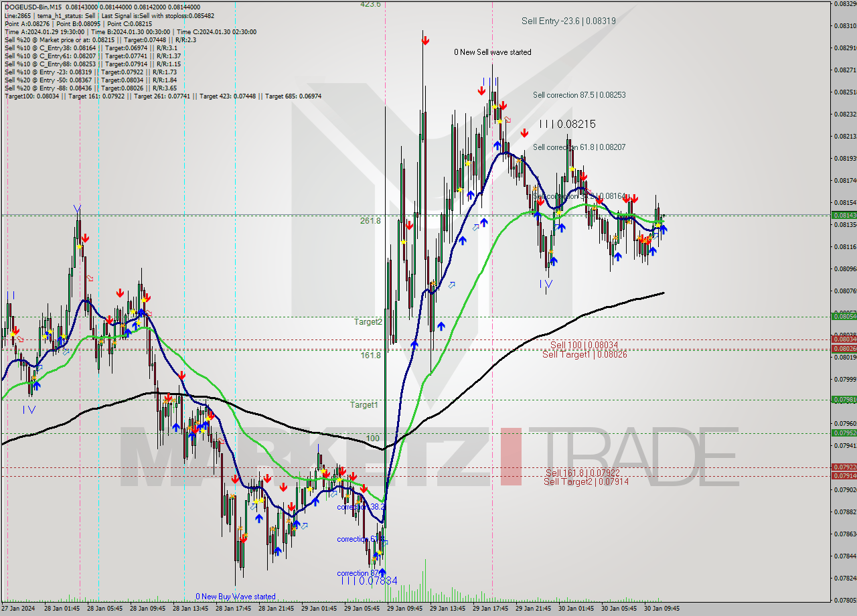Click the red 0.08026 price axis tag
Viewport: 857px width, 616px height.
[844, 348]
